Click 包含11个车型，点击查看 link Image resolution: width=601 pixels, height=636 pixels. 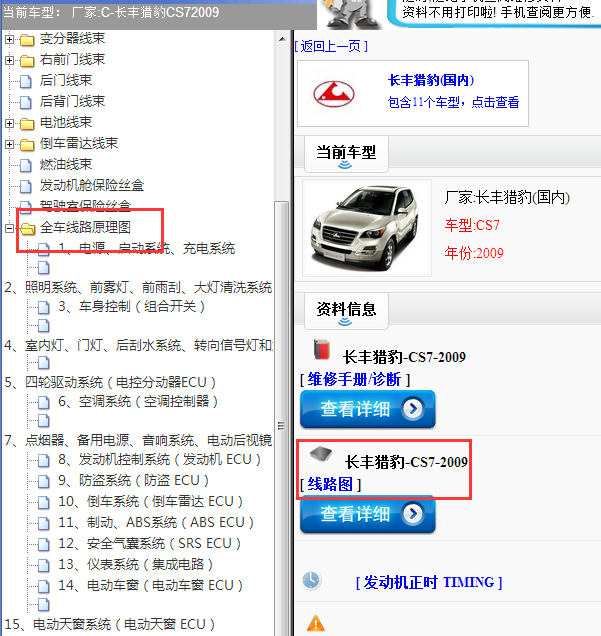click(453, 102)
